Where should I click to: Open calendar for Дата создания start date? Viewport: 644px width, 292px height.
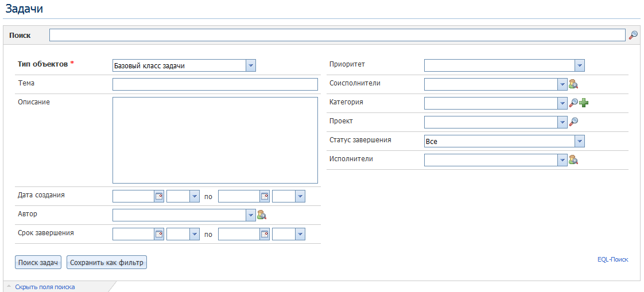159,196
